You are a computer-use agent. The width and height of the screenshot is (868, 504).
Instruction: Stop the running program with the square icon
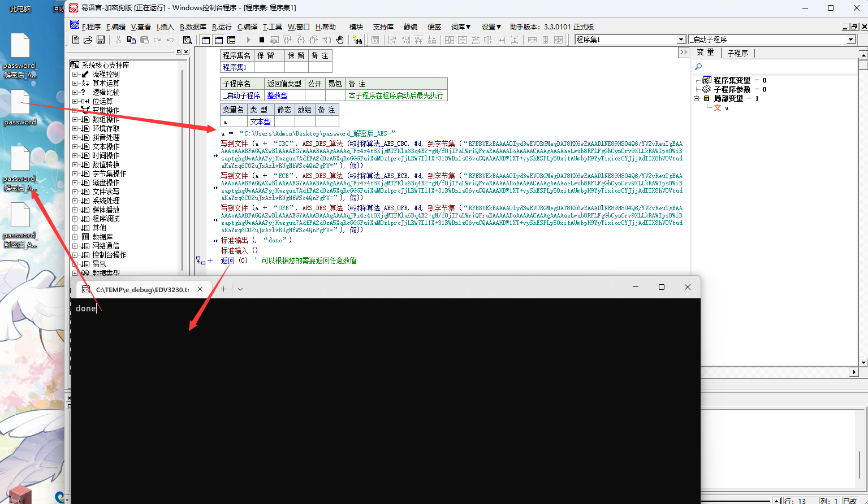pos(262,40)
